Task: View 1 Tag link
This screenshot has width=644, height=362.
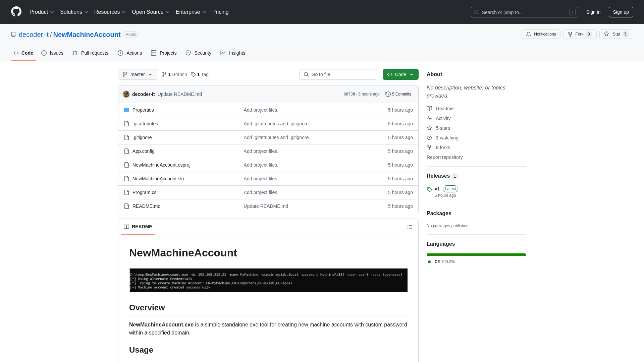Action: [x=200, y=74]
